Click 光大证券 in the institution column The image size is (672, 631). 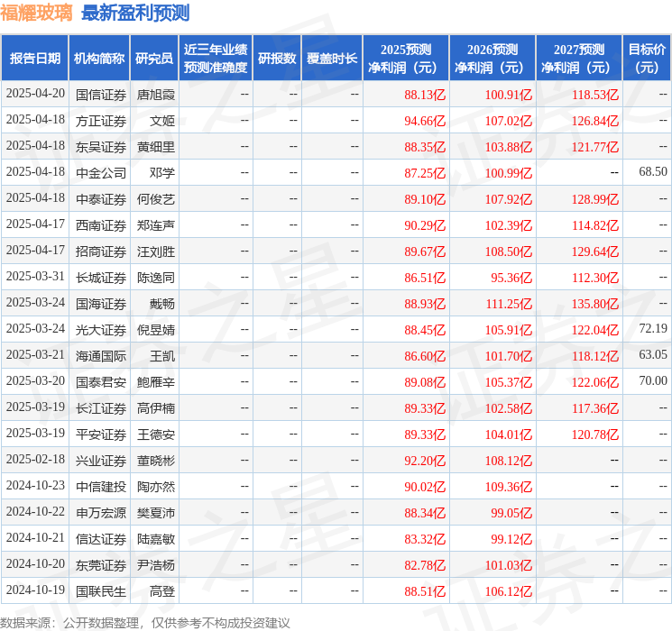(100, 330)
